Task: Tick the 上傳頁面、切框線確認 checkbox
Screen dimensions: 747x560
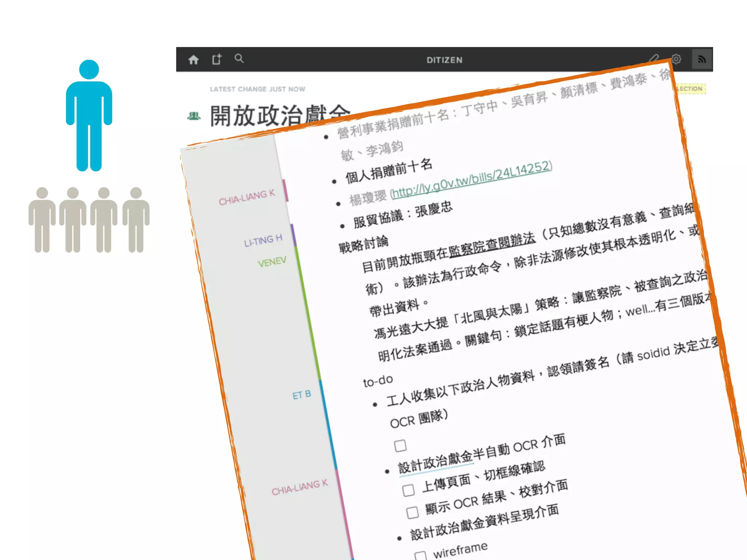Action: (409, 490)
